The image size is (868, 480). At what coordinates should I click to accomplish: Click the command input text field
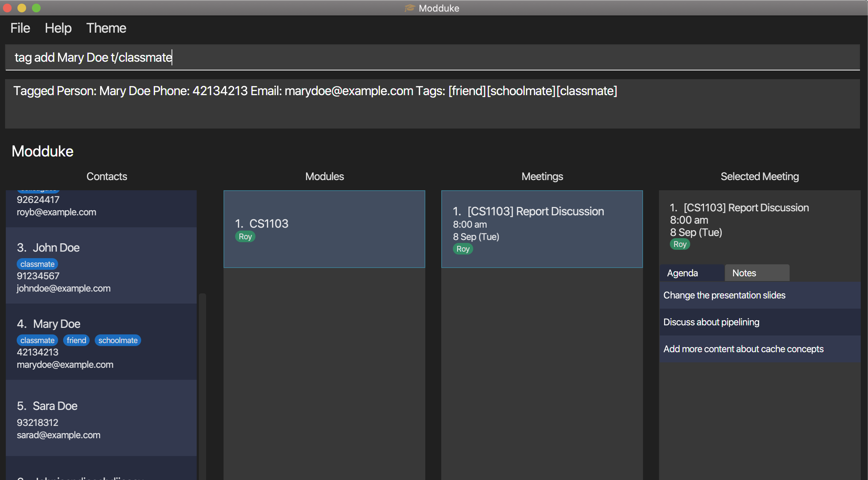coord(432,57)
